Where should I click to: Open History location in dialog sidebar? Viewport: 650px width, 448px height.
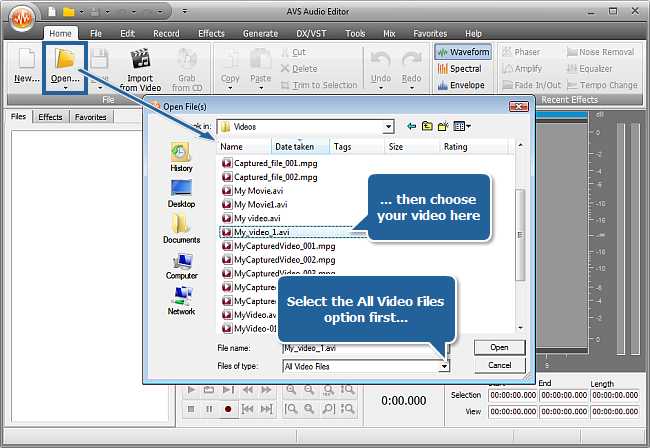(181, 157)
